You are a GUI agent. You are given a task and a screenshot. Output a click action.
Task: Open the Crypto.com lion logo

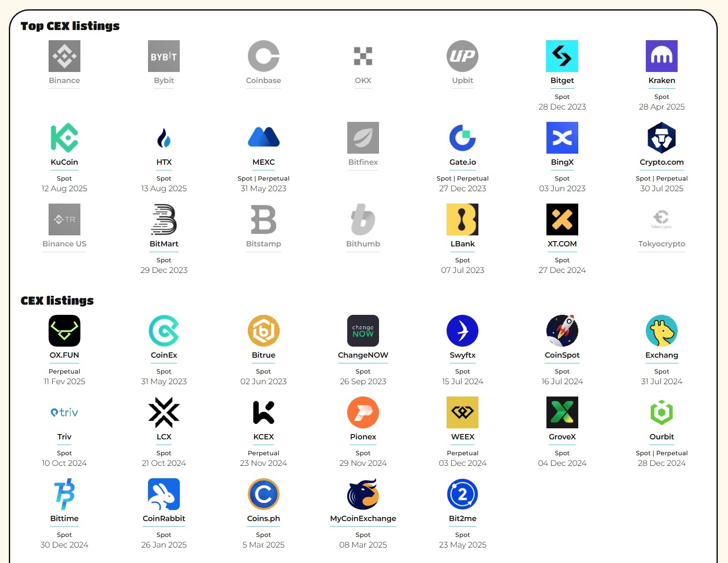coord(661,138)
